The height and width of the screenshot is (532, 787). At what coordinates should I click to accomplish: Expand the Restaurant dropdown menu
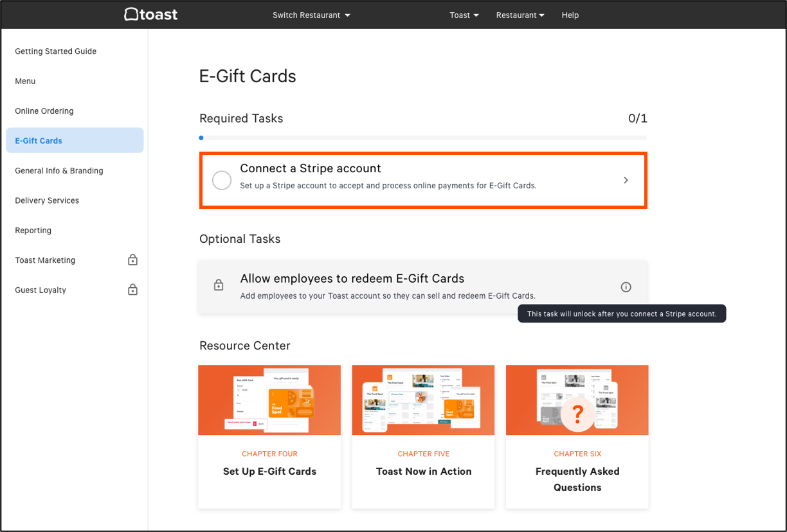coord(520,15)
